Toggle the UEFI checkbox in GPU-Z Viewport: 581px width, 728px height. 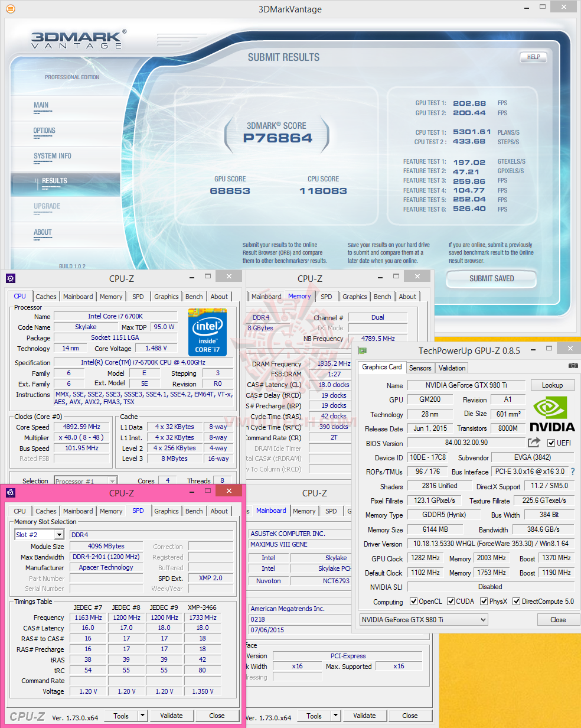tap(551, 443)
